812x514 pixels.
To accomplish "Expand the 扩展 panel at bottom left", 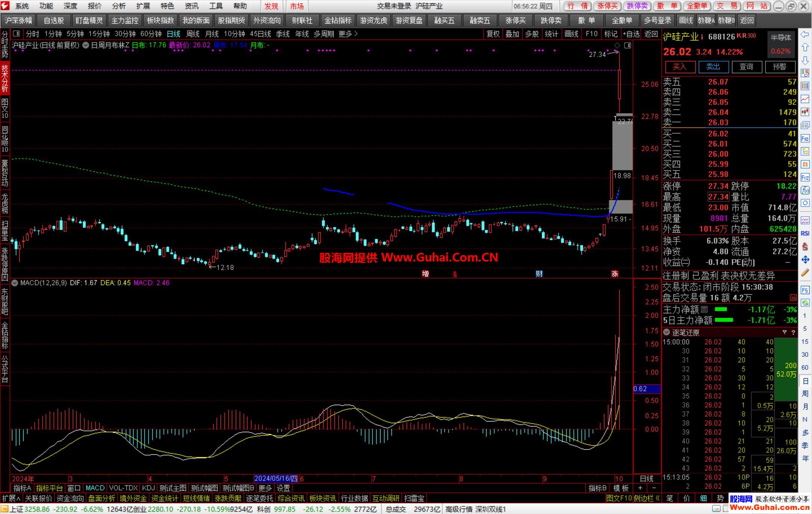I will tap(11, 498).
